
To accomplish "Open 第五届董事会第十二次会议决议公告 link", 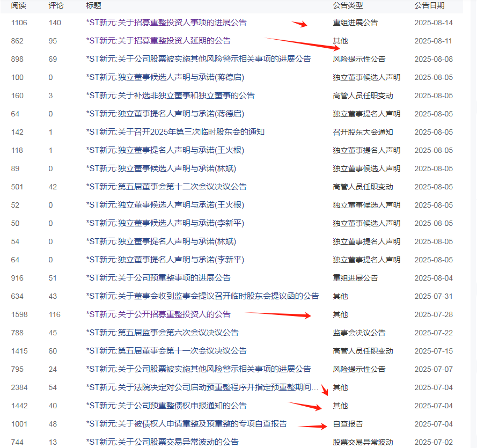I will 166,187.
